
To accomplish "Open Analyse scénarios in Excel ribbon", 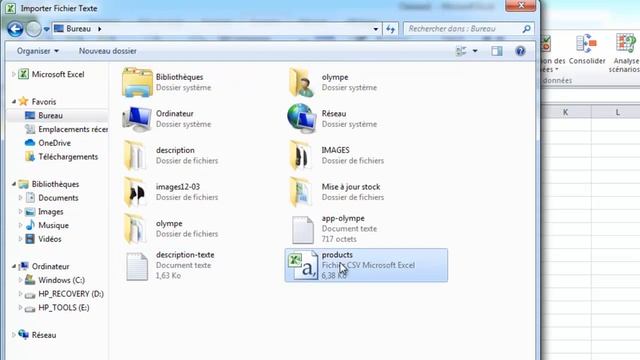I will point(625,53).
